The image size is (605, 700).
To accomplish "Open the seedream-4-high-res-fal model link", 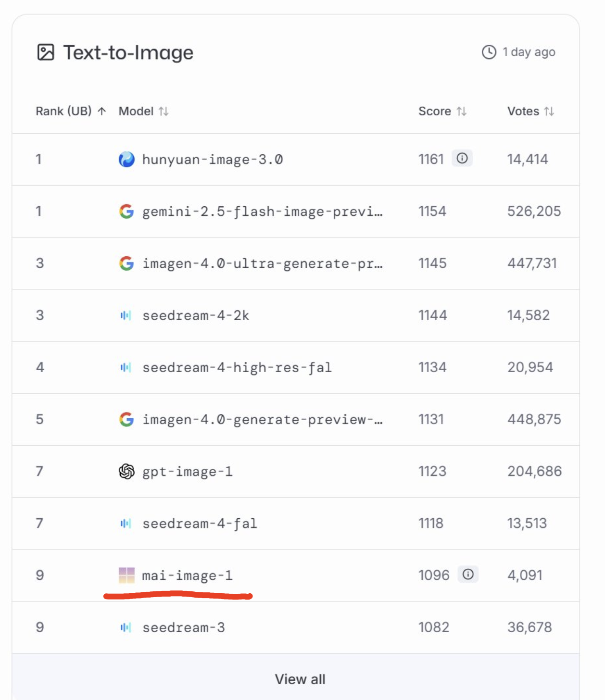I will click(237, 367).
